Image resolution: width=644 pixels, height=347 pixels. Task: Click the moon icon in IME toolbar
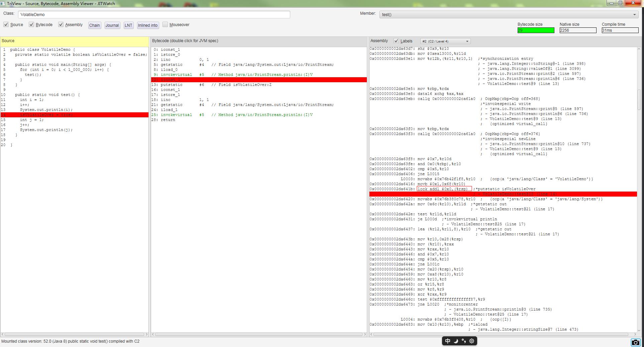[x=456, y=341]
